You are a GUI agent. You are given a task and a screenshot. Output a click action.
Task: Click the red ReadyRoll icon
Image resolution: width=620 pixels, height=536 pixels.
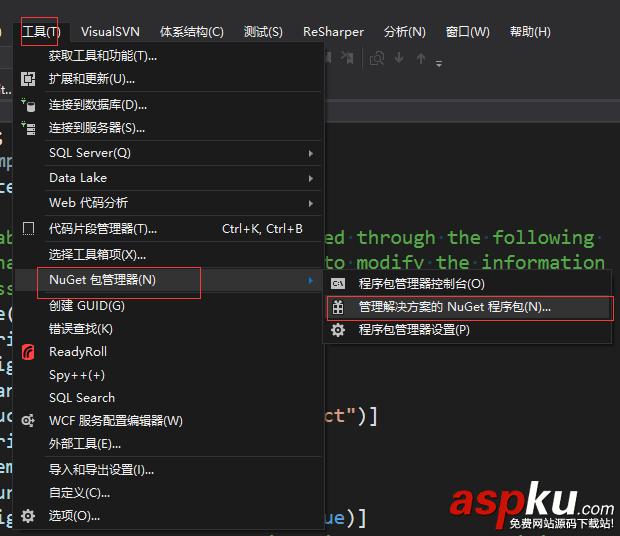pyautogui.click(x=28, y=352)
